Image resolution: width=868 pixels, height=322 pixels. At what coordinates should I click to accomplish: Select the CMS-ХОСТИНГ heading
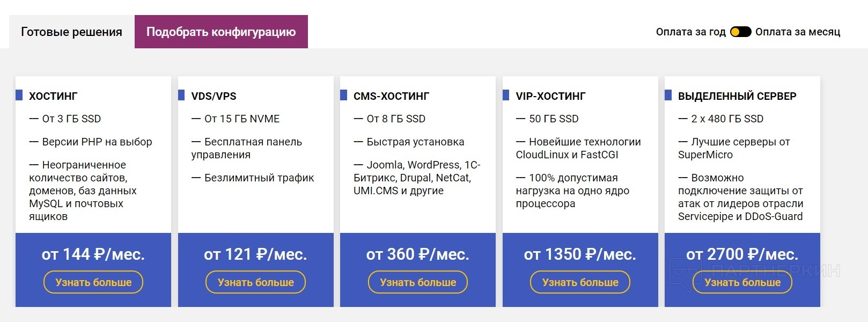pos(391,96)
